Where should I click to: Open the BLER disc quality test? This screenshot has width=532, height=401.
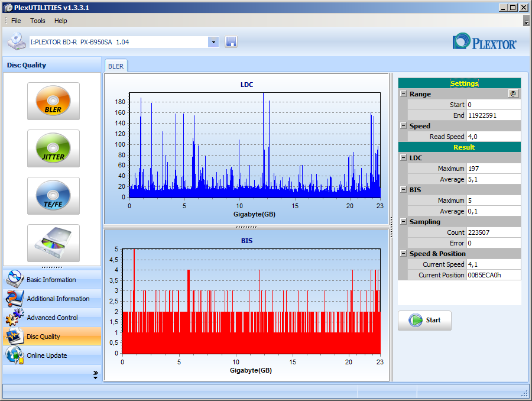[x=53, y=101]
